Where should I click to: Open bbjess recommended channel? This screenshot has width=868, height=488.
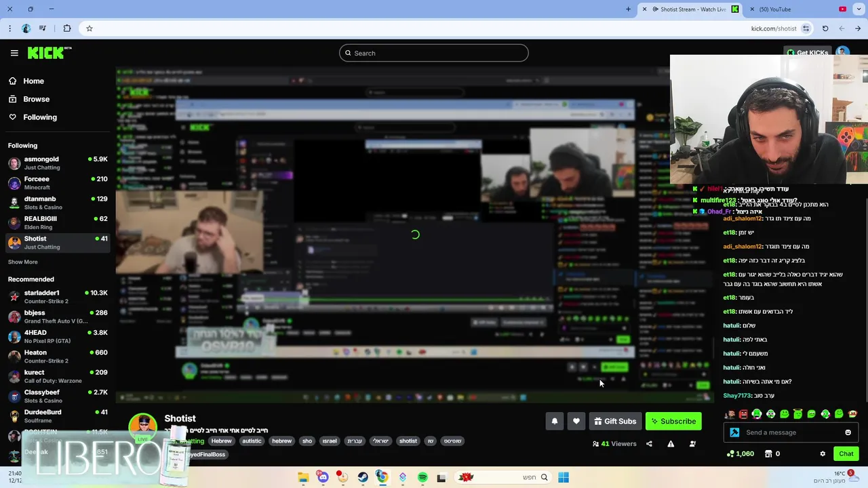click(58, 317)
